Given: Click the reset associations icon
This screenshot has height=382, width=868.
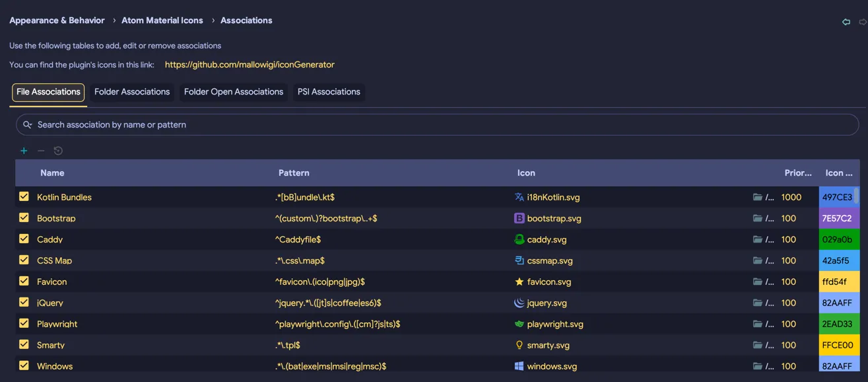Looking at the screenshot, I should coord(58,151).
